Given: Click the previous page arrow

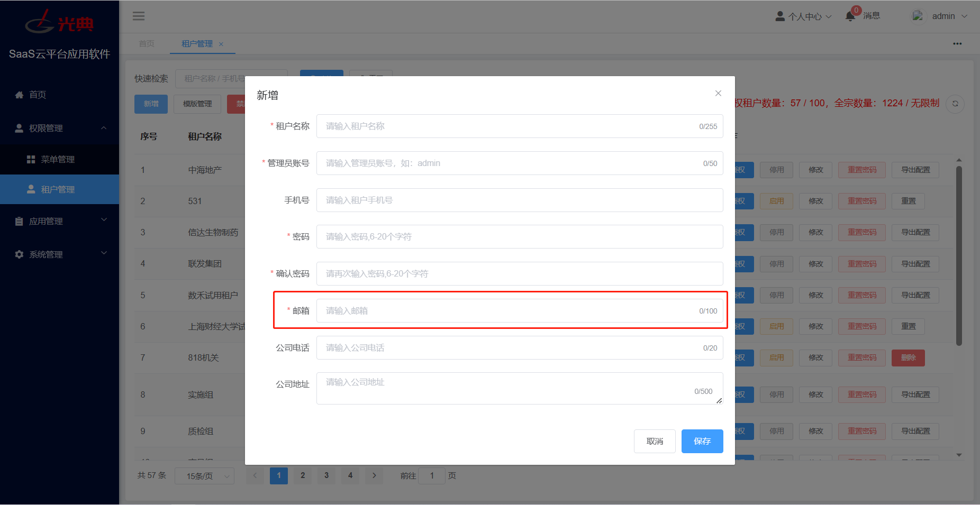Looking at the screenshot, I should [x=255, y=475].
